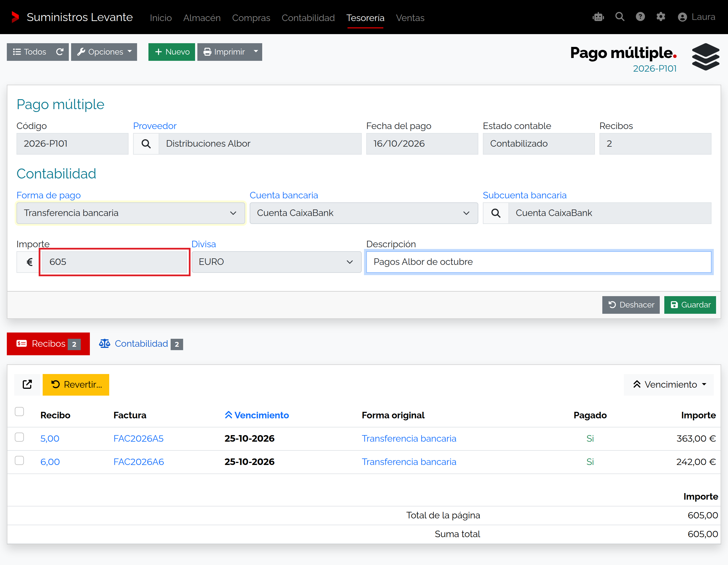Screen dimensions: 728x565
Task: Open the Ventas menu
Action: (x=410, y=18)
